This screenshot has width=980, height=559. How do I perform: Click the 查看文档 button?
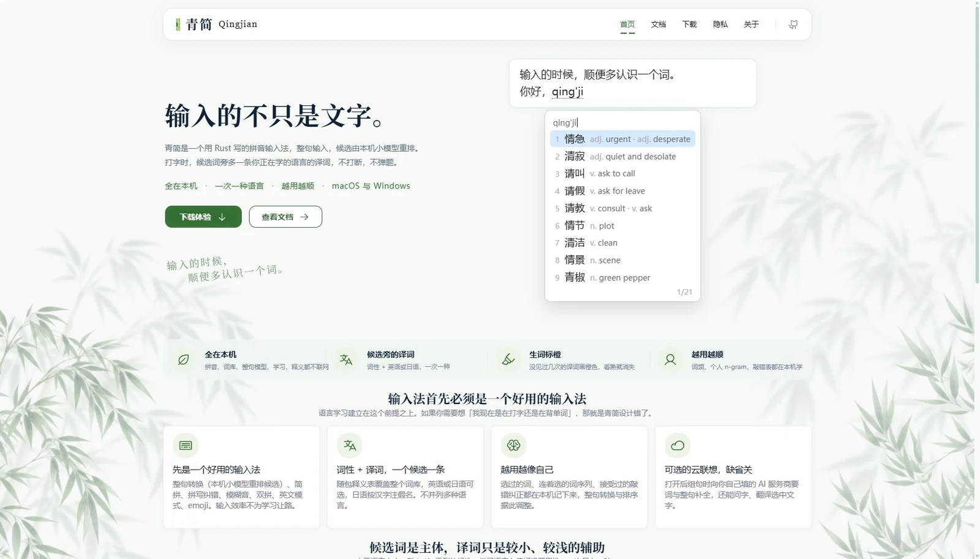[285, 217]
